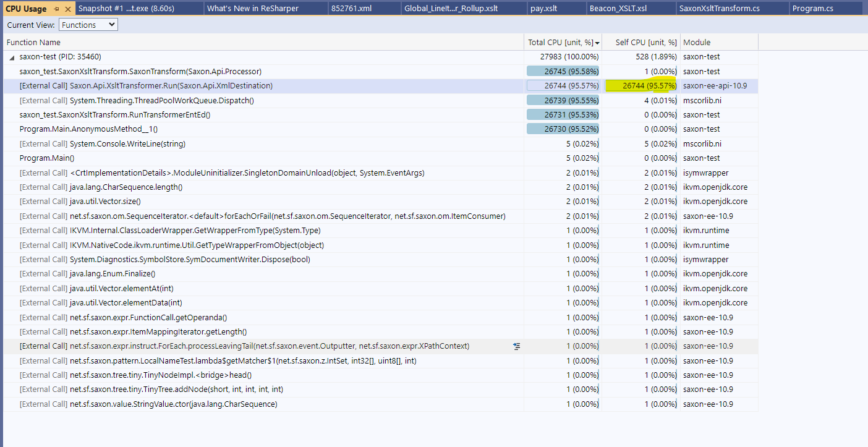Select java.util.Vector.size() row

380,202
